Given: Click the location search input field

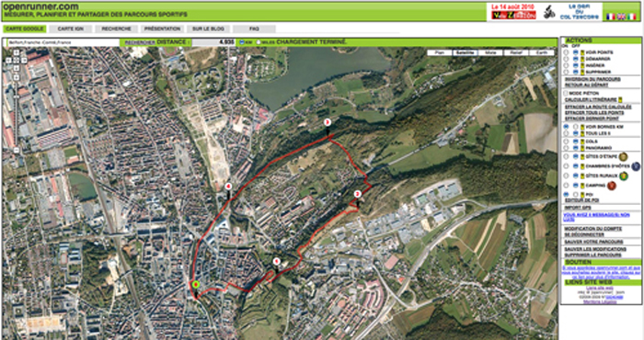Looking at the screenshot, I should (63, 42).
